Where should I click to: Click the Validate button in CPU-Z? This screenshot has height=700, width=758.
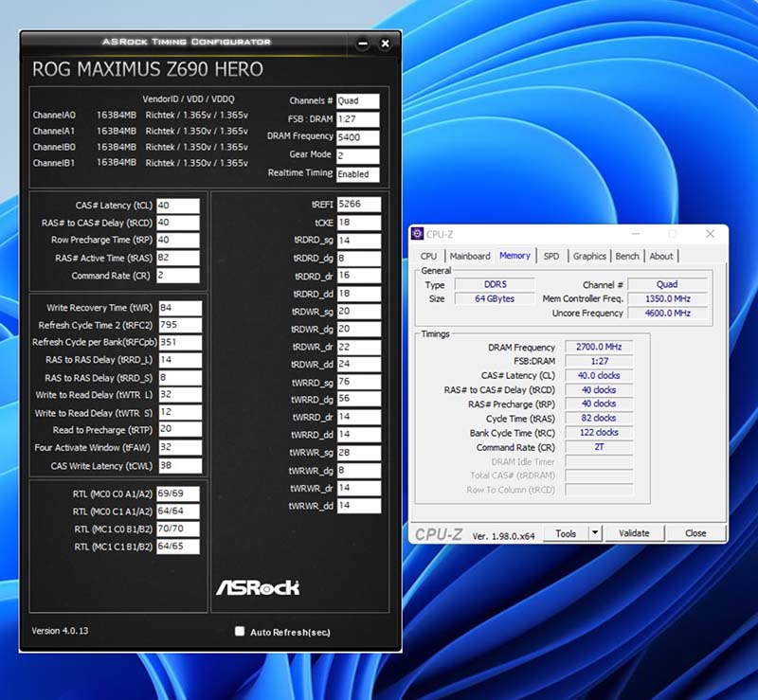click(635, 532)
